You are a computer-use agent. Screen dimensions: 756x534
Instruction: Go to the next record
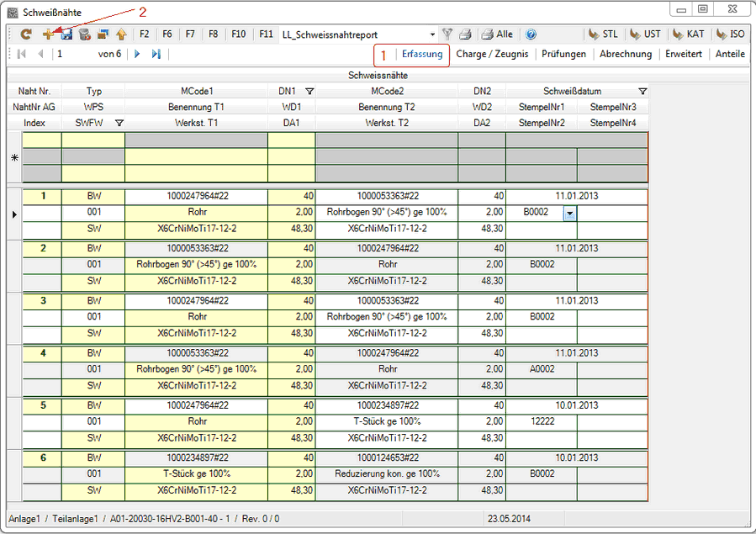(x=137, y=54)
